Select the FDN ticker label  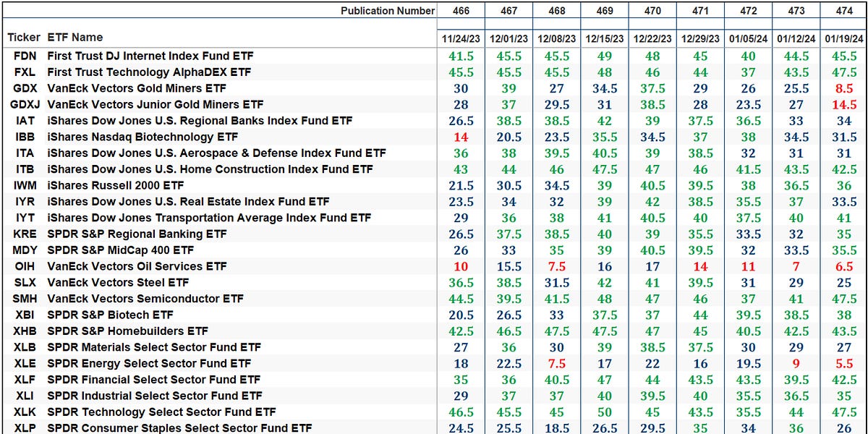pyautogui.click(x=25, y=56)
